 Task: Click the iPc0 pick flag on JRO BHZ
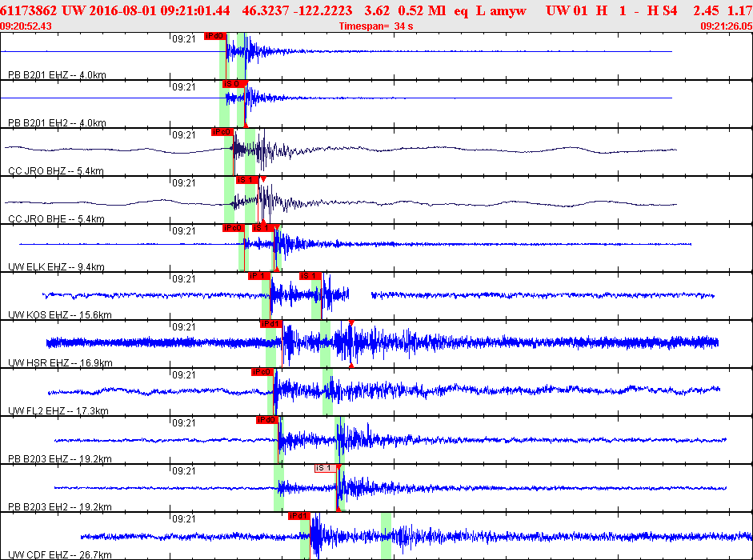tap(222, 132)
